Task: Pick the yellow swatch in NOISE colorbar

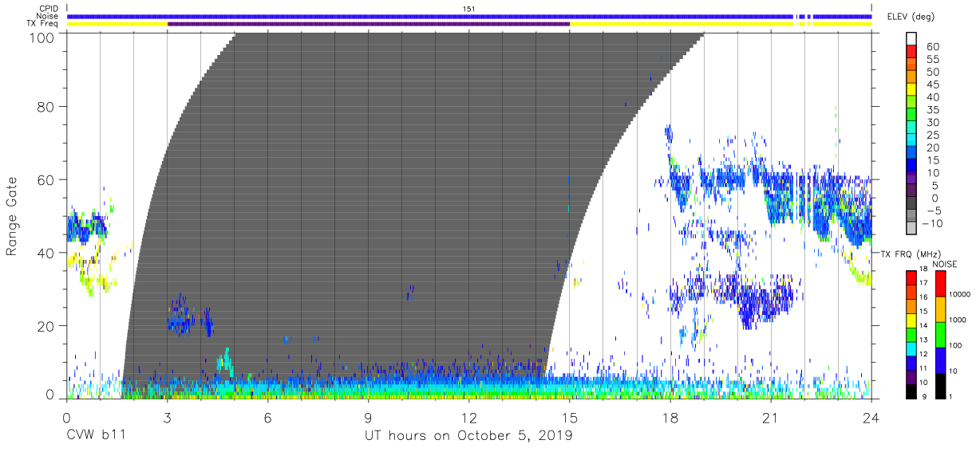Action: (x=940, y=309)
